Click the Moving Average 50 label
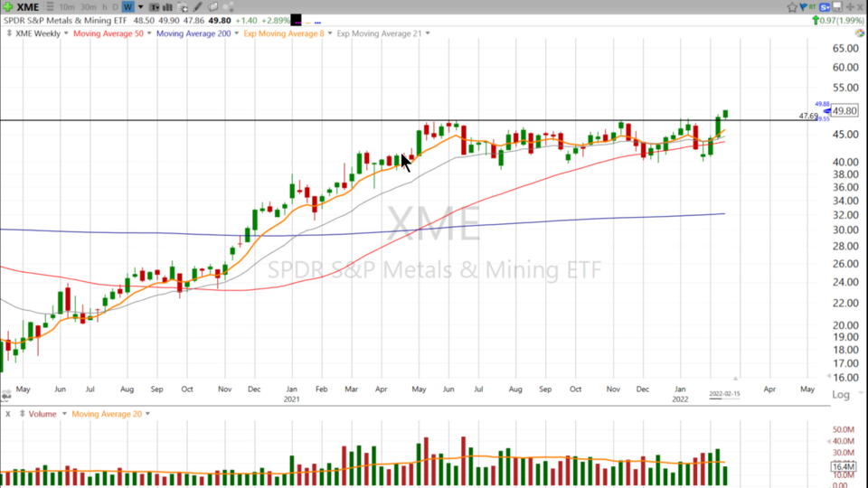Viewport: 868px width, 488px height. pos(108,33)
